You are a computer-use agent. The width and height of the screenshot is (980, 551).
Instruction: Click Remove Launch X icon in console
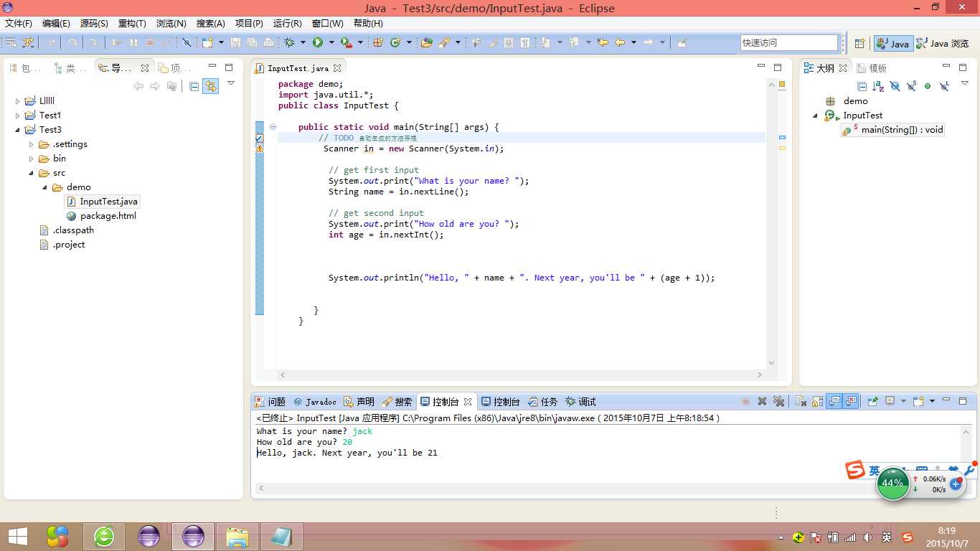762,401
